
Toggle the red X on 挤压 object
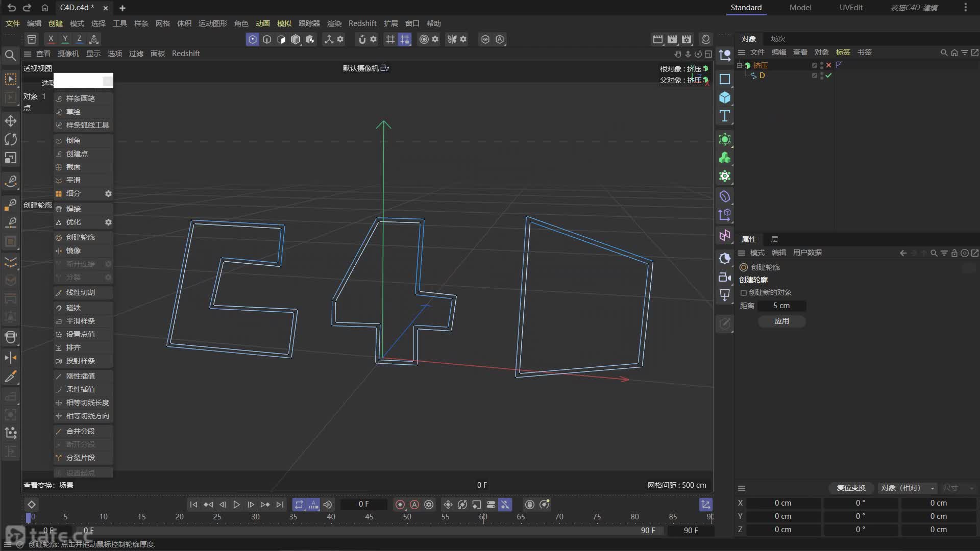coord(829,65)
